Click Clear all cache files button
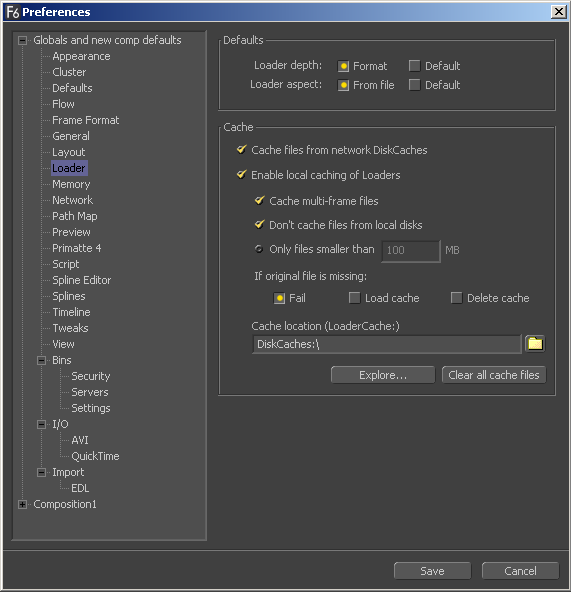 click(x=494, y=375)
